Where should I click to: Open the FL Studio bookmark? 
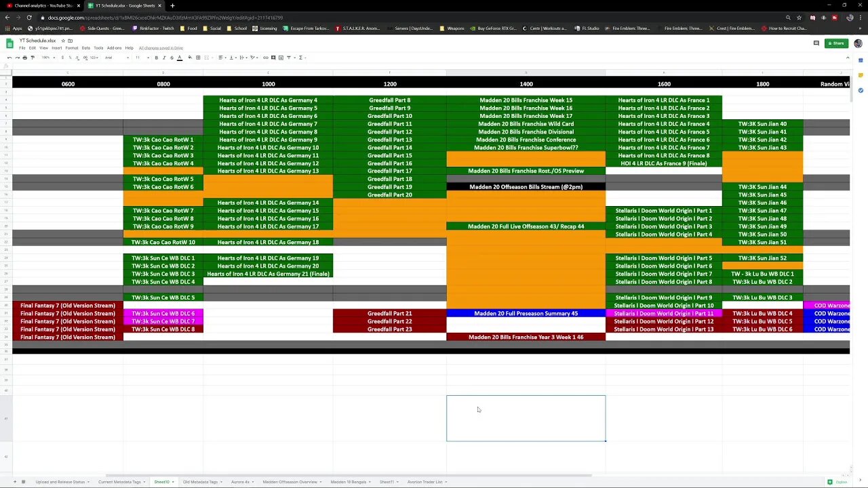click(586, 28)
